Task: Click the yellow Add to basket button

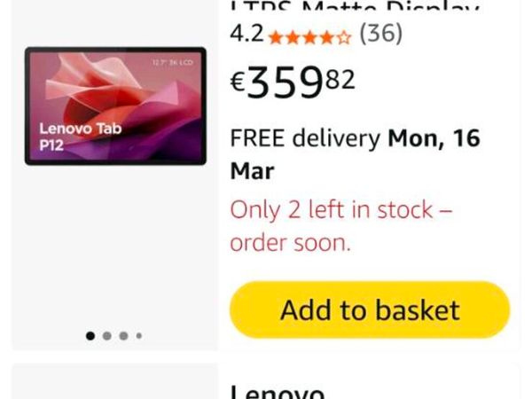Action: [370, 309]
